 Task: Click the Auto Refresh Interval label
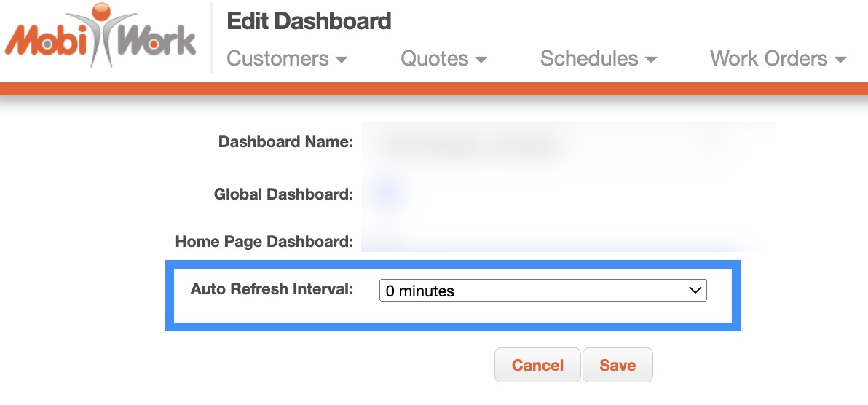pos(272,289)
